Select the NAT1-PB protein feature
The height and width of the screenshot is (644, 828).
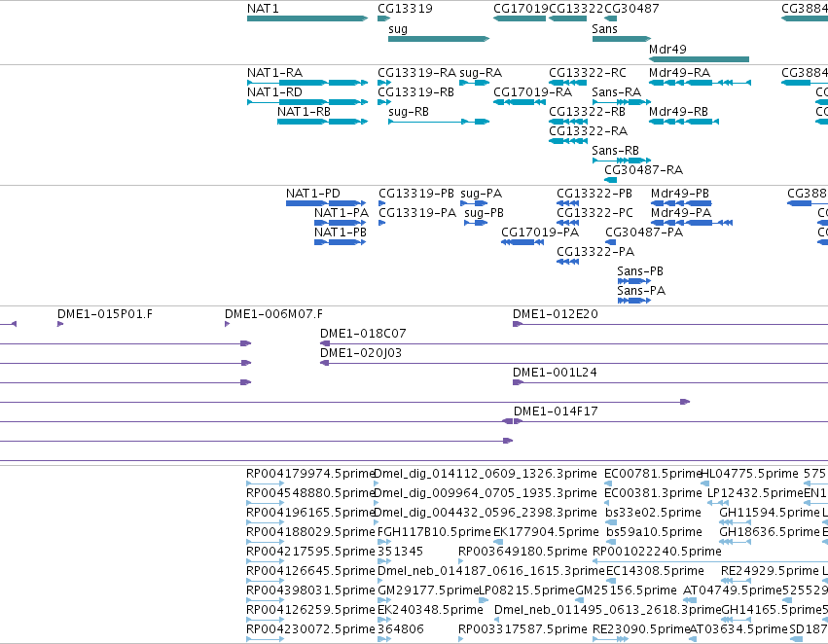[341, 242]
